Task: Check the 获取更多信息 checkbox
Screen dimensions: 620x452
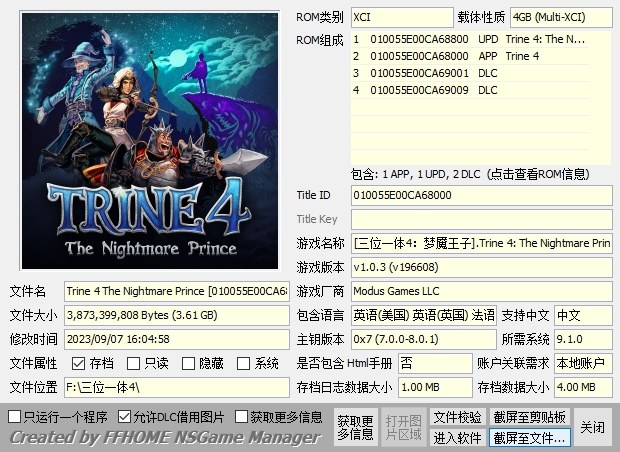Action: click(x=241, y=416)
